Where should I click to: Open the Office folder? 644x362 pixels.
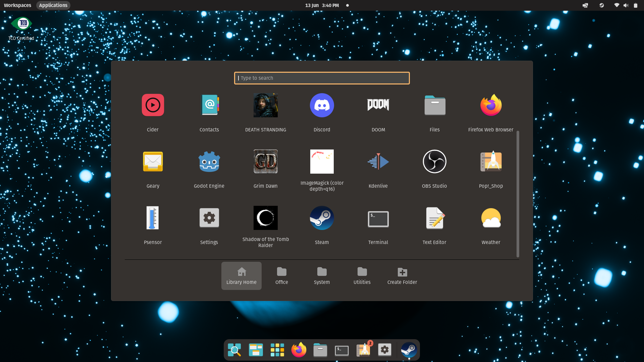tap(282, 276)
